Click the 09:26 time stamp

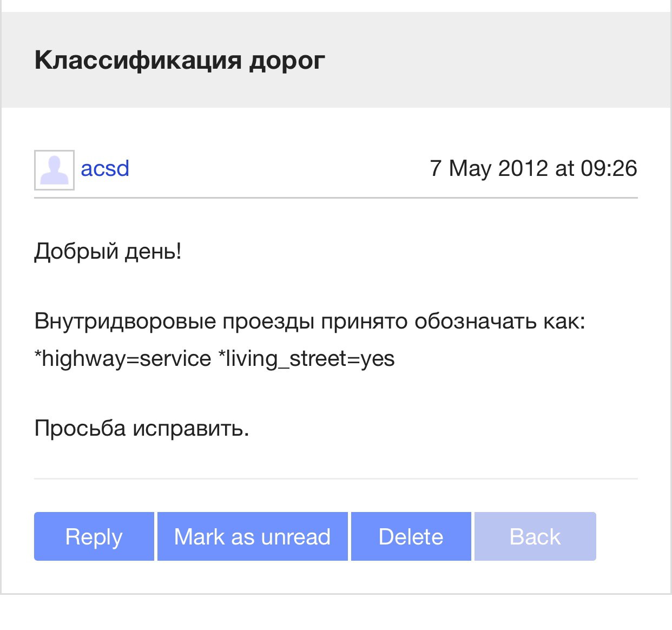click(x=609, y=168)
